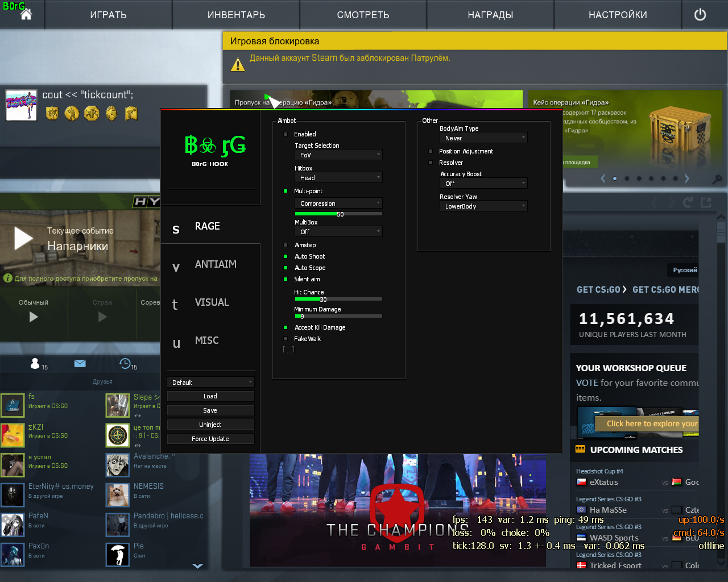Switch to the MISC tab
Screen dimensions: 728x582
click(210, 340)
